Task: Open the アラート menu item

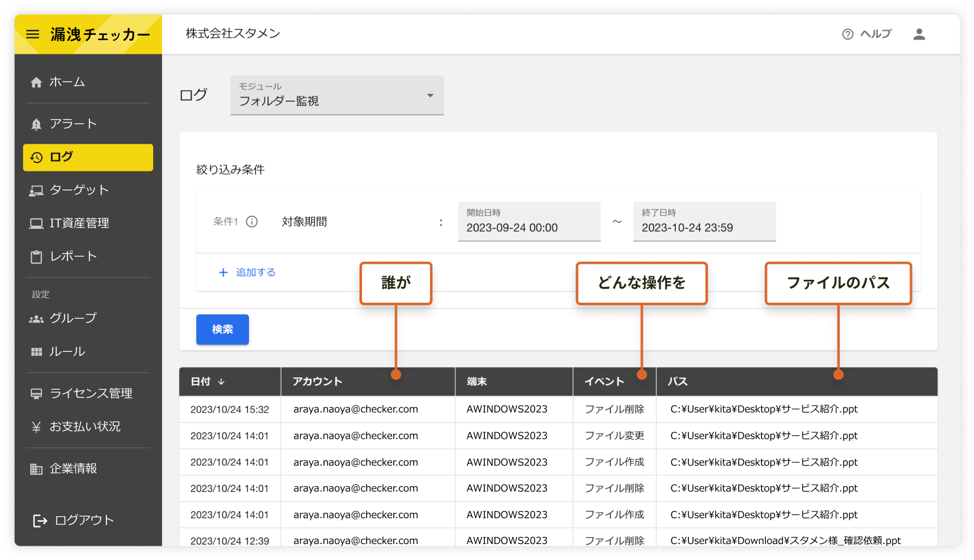Action: click(x=88, y=124)
